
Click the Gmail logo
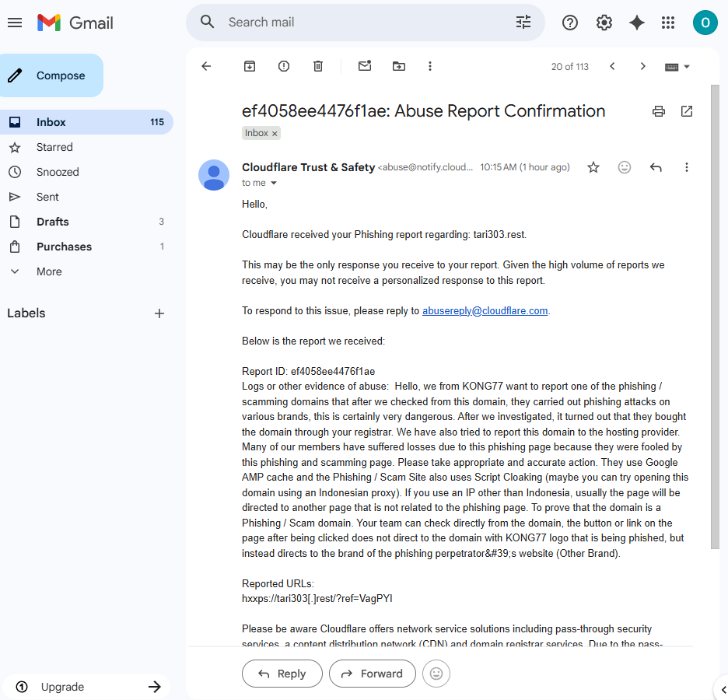pos(75,23)
